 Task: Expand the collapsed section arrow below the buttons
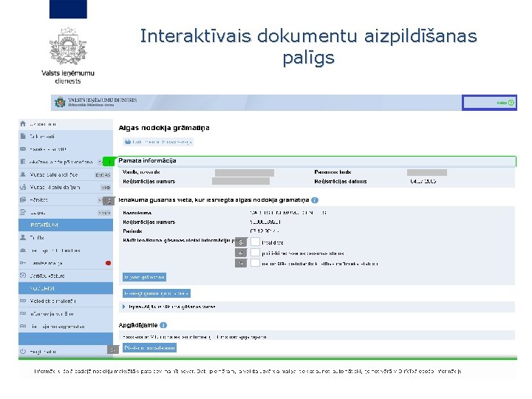coord(124,307)
